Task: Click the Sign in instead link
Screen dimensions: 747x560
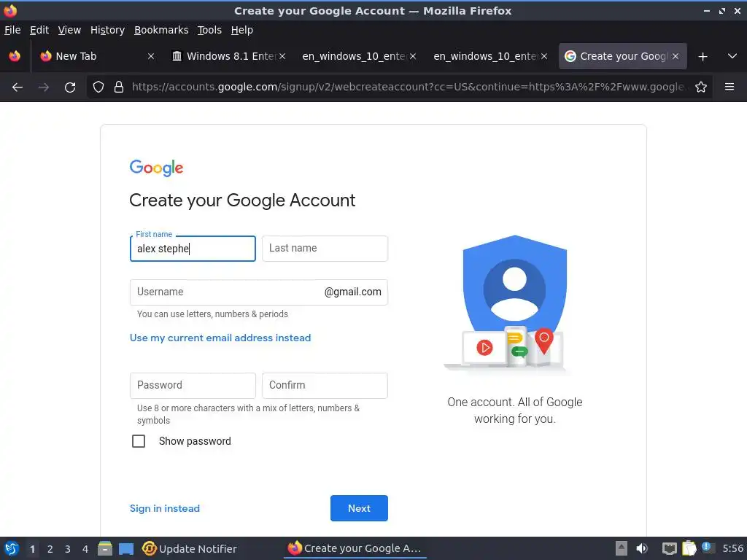Action: tap(165, 508)
